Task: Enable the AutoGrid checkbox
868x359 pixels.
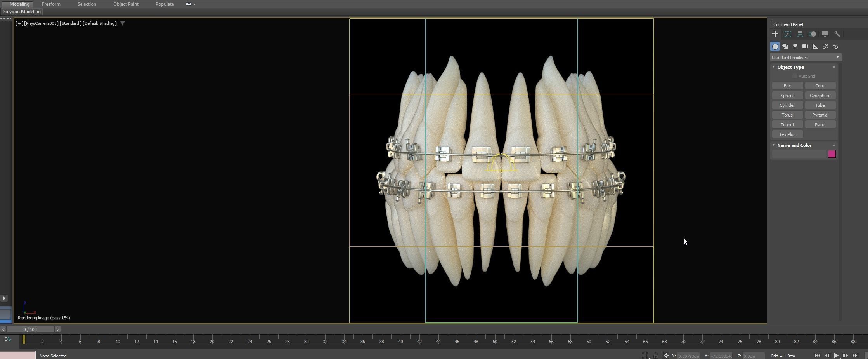Action: pos(795,76)
